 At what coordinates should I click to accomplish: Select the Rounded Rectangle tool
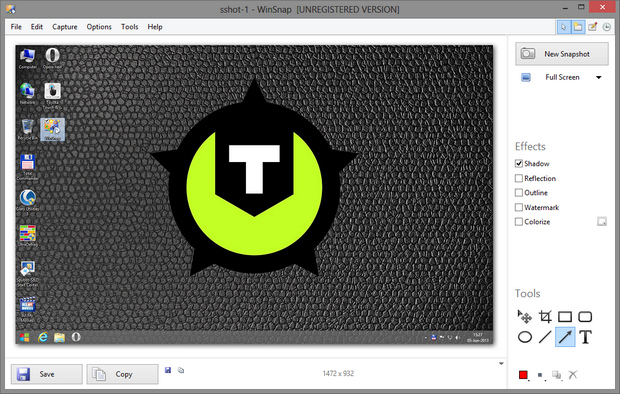point(585,316)
